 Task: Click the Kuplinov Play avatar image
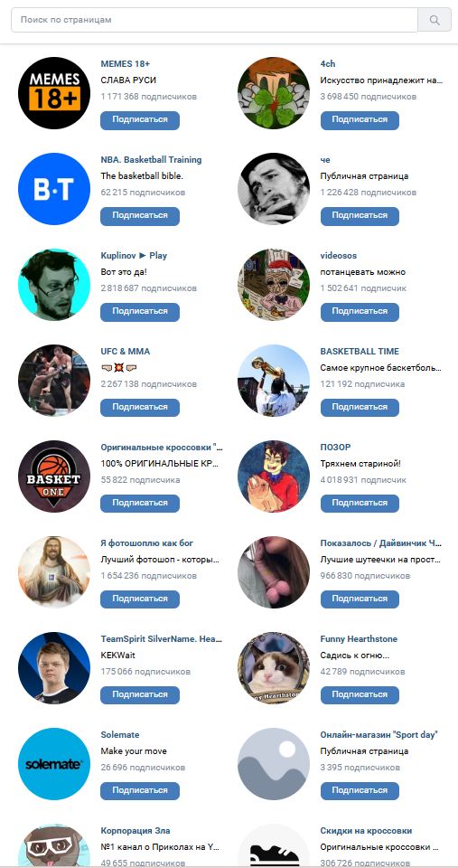coord(54,285)
